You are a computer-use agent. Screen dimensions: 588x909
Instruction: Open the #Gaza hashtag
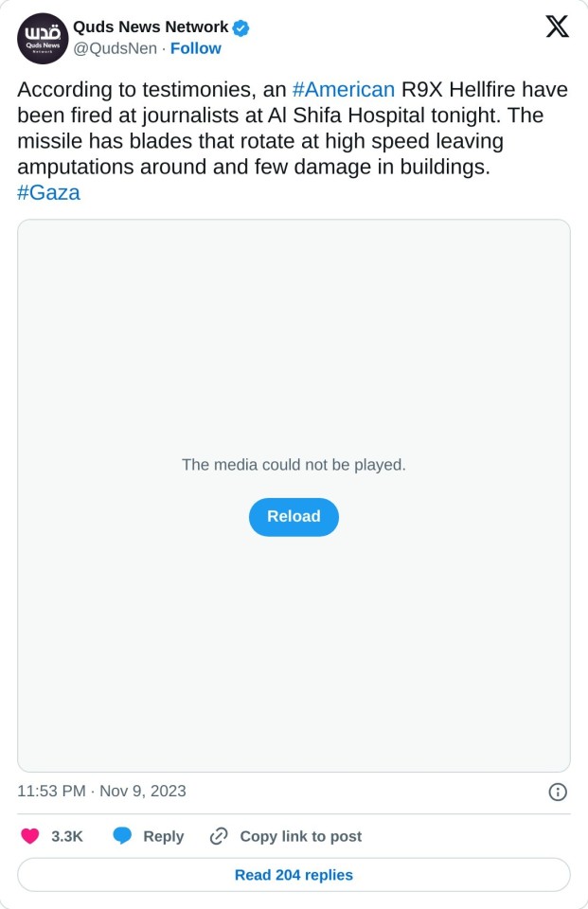tap(48, 193)
